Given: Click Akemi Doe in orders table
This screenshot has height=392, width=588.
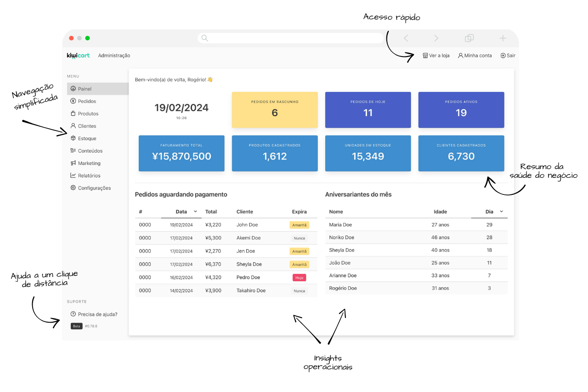Looking at the screenshot, I should (x=249, y=238).
